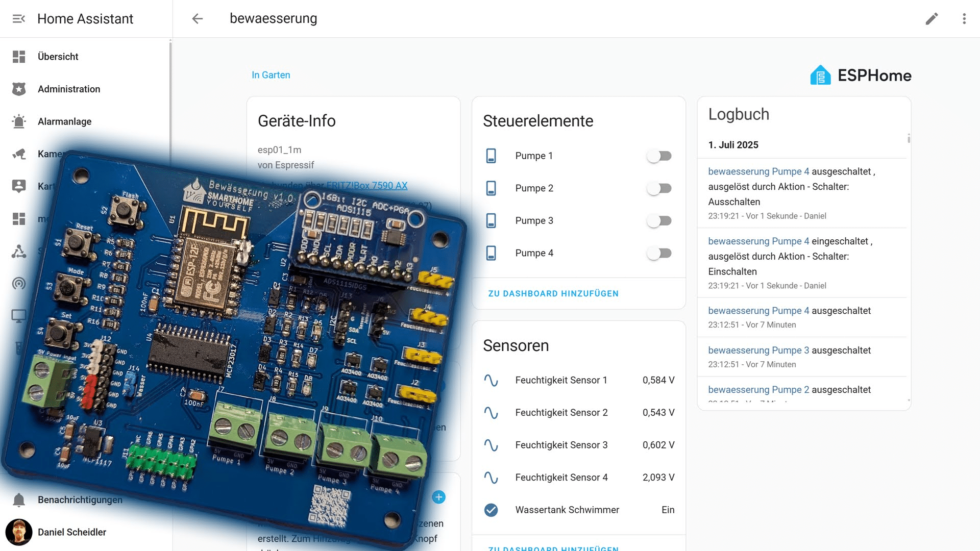Click the Pumpe 1 label in Steuerelemente
The height and width of the screenshot is (551, 980).
tap(534, 156)
